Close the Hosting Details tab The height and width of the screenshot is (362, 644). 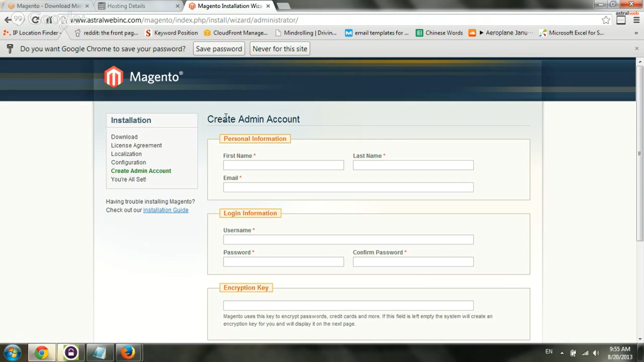click(x=177, y=6)
